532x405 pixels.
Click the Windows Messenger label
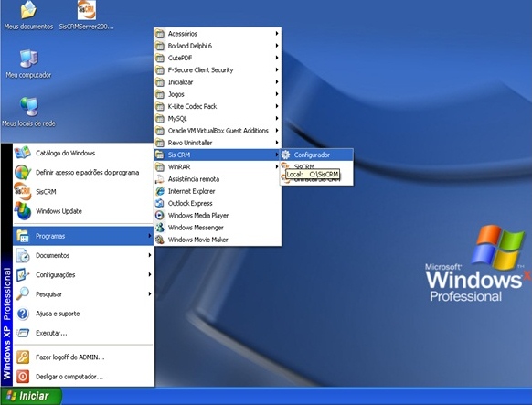(x=196, y=228)
